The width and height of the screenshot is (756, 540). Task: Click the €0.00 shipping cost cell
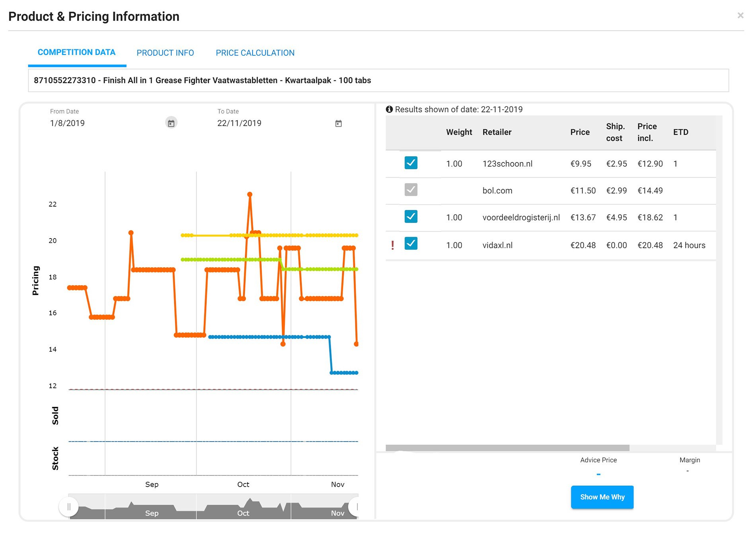(616, 245)
